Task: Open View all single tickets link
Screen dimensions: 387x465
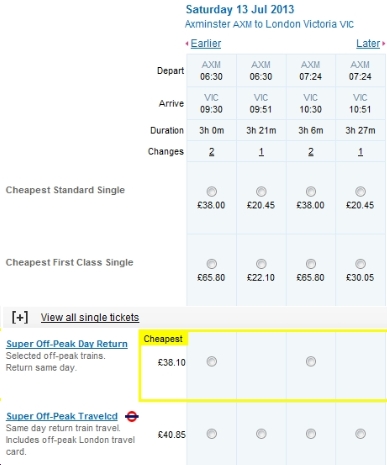Action: point(90,317)
